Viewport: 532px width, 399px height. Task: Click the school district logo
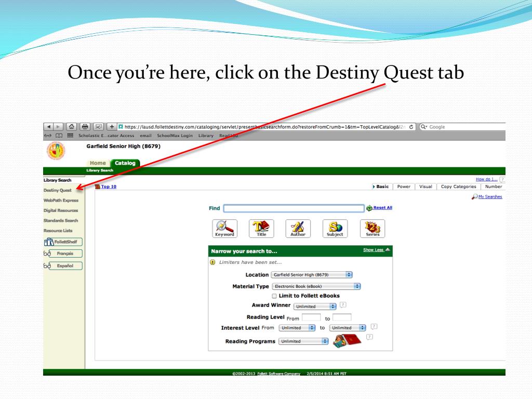(x=56, y=151)
